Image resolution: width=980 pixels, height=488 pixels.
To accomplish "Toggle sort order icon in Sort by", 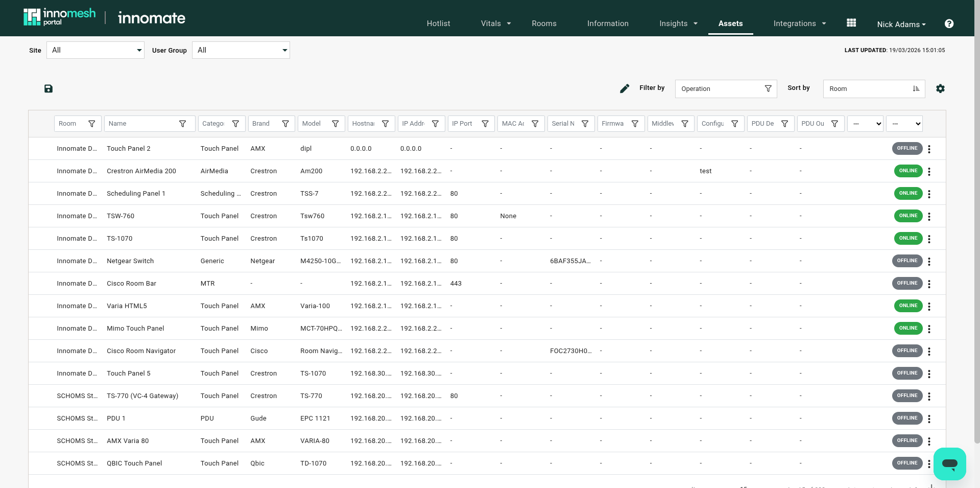I will (916, 89).
